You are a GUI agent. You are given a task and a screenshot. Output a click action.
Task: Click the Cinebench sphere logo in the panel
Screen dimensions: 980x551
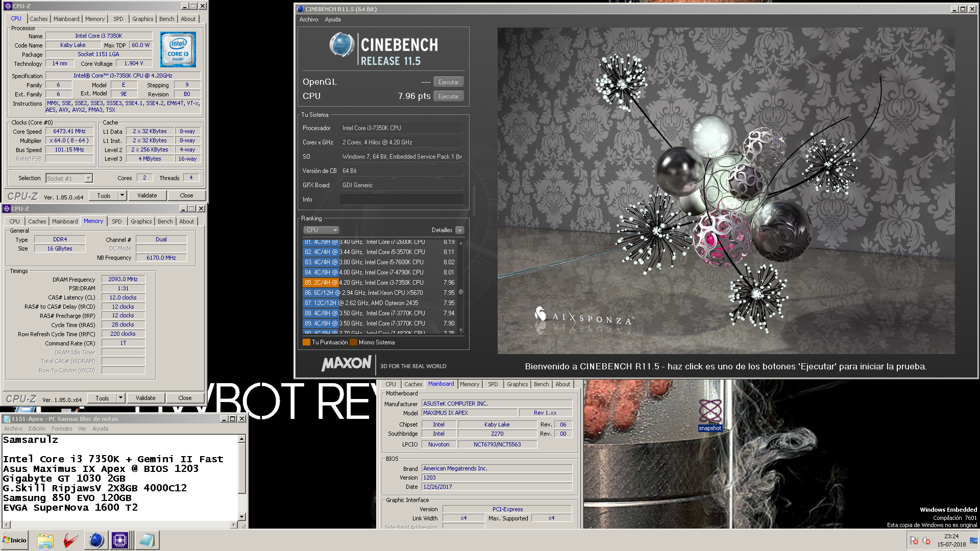pos(341,45)
